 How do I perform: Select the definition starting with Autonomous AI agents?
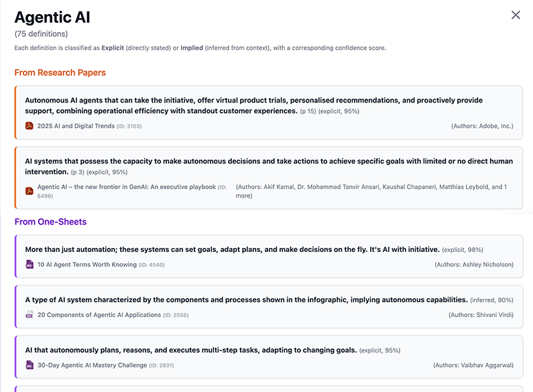click(253, 105)
